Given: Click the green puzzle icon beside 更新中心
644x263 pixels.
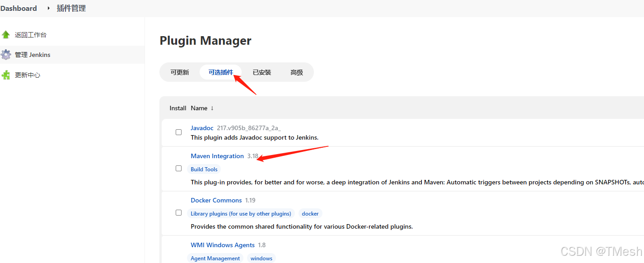Looking at the screenshot, I should click(6, 75).
